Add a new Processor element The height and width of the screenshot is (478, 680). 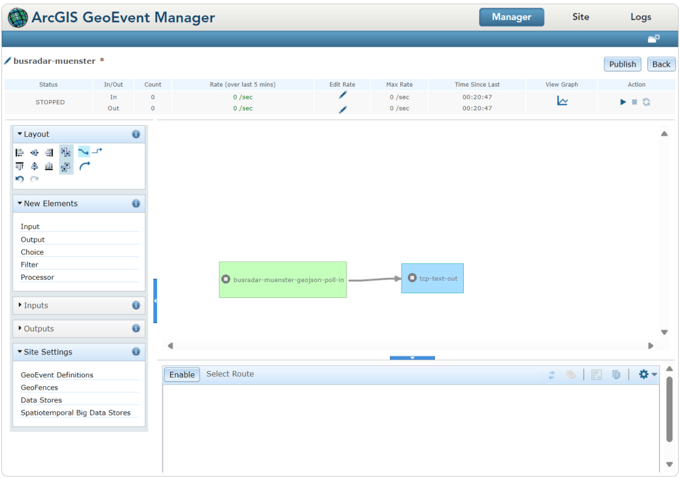pos(37,277)
